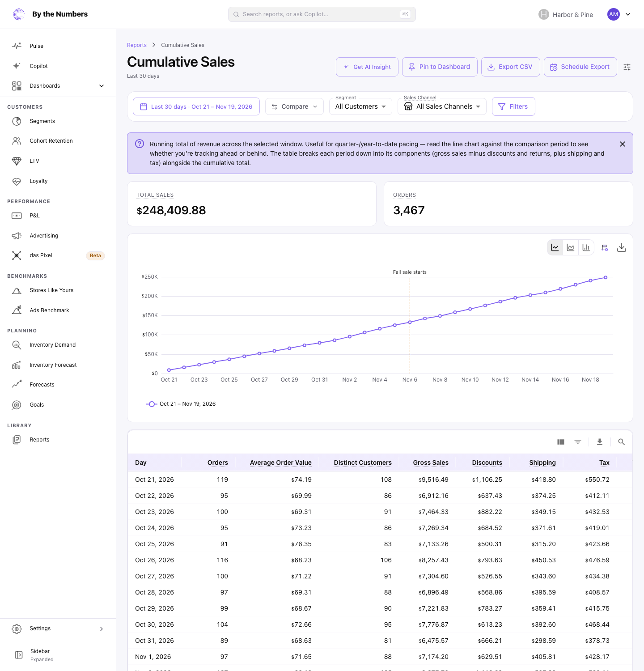Focus the search reports input field
The height and width of the screenshot is (671, 644).
pyautogui.click(x=322, y=14)
